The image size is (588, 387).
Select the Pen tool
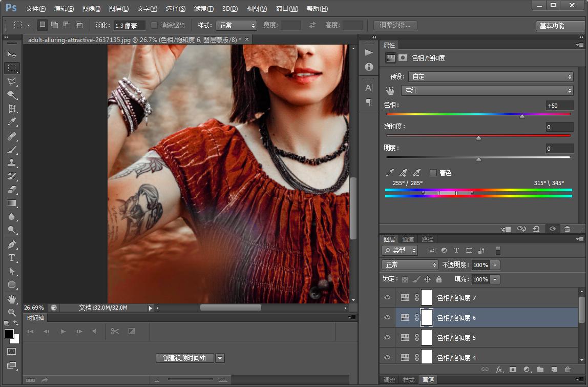(12, 245)
